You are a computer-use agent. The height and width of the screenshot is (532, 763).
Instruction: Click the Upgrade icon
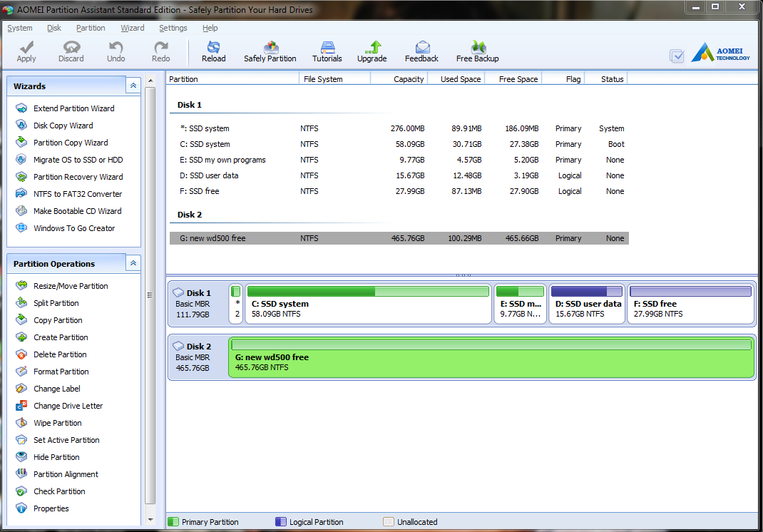(x=372, y=51)
